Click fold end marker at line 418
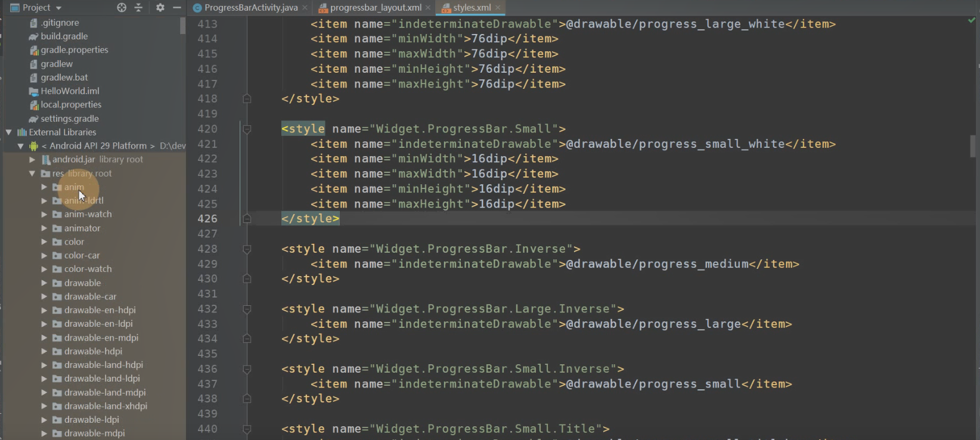This screenshot has width=980, height=440. coord(247,99)
